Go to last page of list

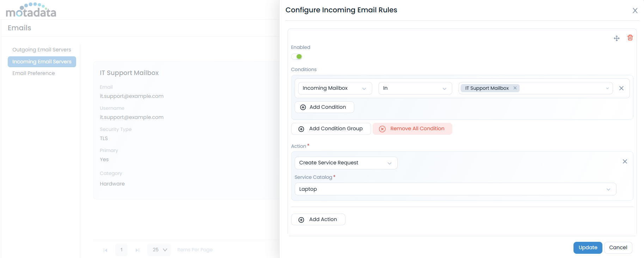[137, 250]
